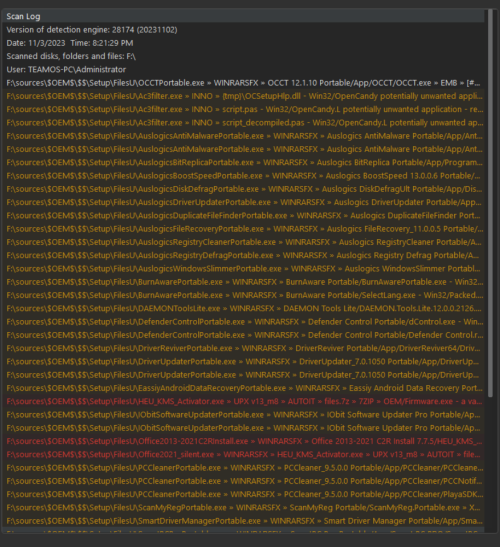Click the red Office2013-2021C2RInstall.exe entry

pos(243,441)
